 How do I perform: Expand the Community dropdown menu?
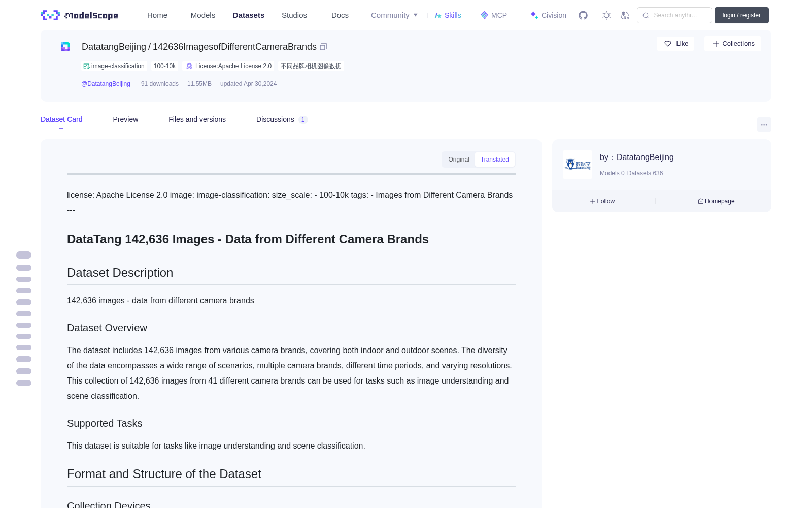[x=394, y=15]
